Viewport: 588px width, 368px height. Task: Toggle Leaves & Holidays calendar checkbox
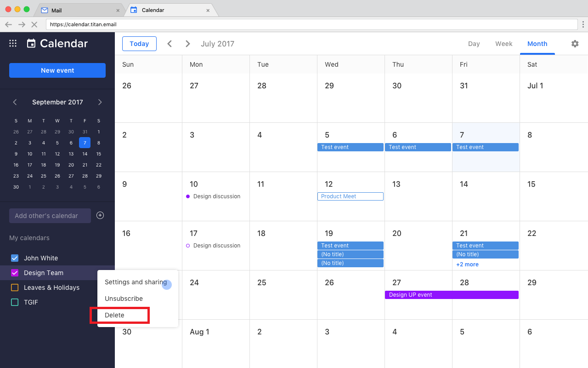(x=15, y=287)
